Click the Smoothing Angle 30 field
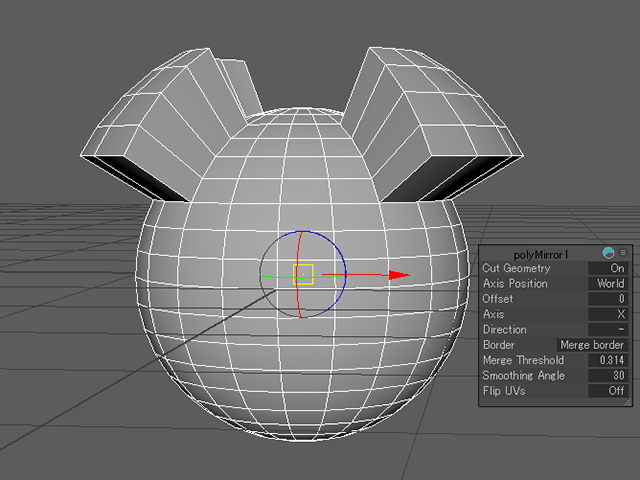 [608, 376]
